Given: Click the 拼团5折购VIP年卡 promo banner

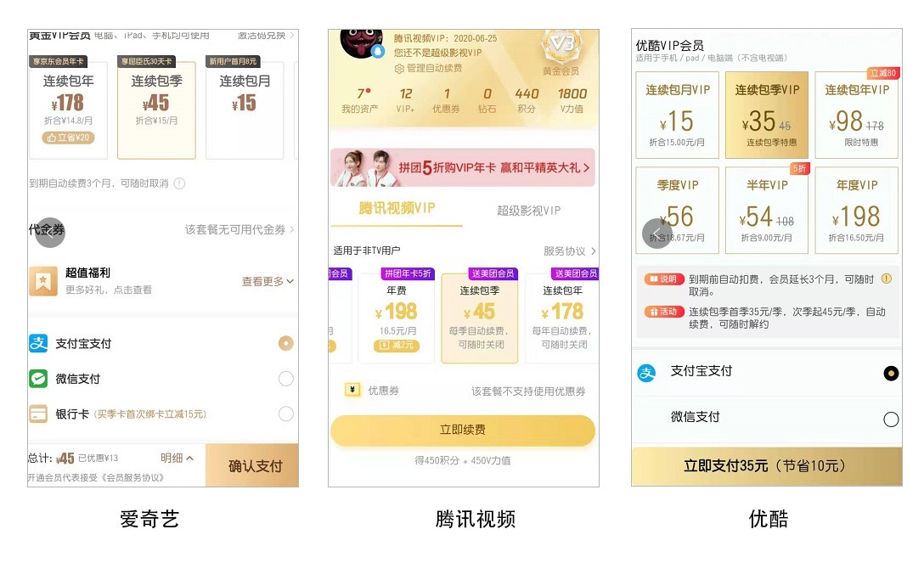Looking at the screenshot, I should 463,168.
